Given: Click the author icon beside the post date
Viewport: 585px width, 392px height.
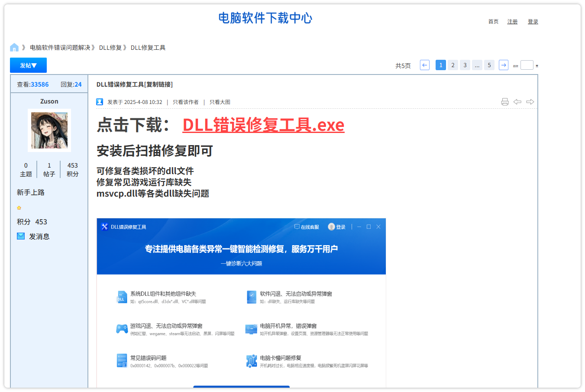Looking at the screenshot, I should pyautogui.click(x=100, y=102).
